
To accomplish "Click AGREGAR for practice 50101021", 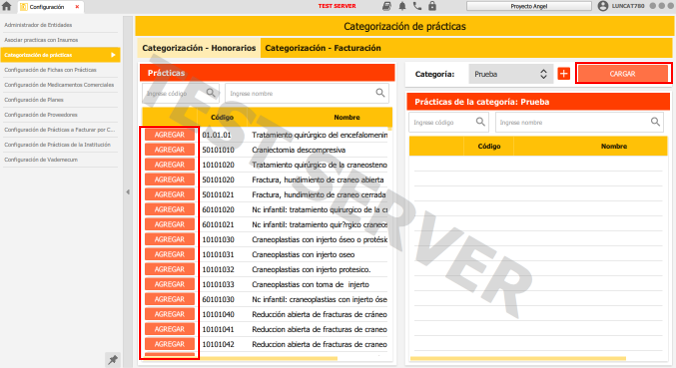I will pyautogui.click(x=169, y=194).
